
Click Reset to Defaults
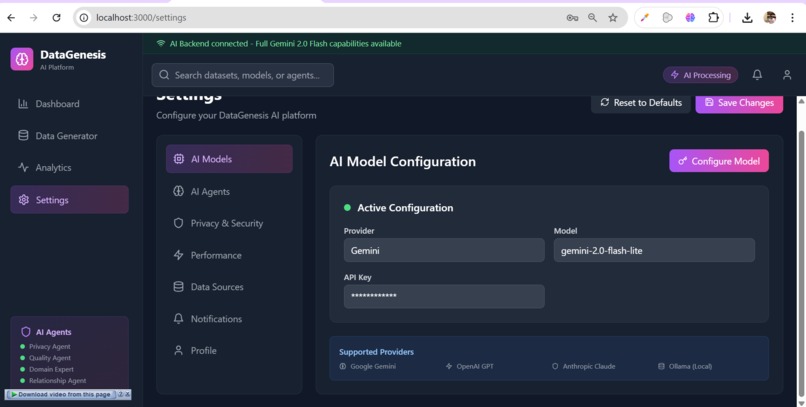(640, 103)
